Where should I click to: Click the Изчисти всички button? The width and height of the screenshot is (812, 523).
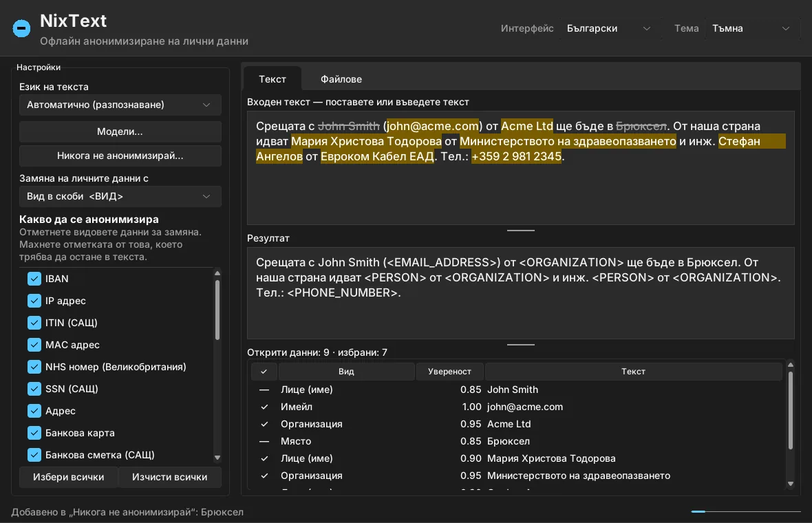pyautogui.click(x=170, y=477)
